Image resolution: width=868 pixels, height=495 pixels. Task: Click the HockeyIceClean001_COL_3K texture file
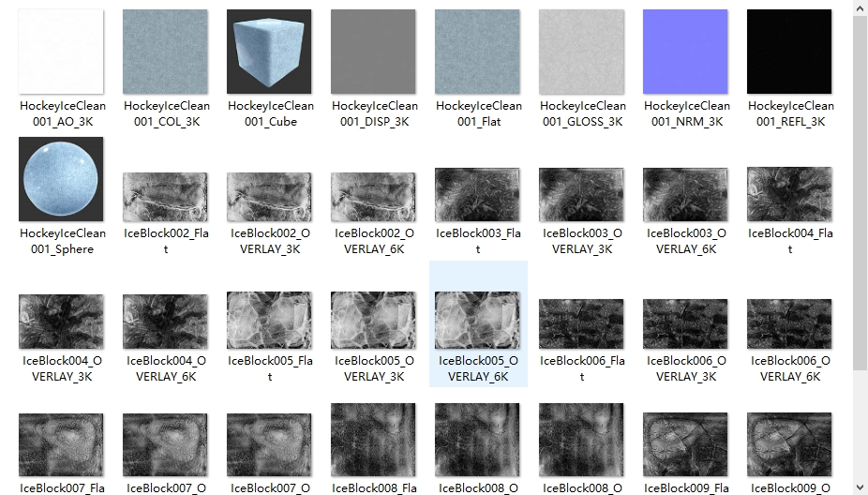tap(166, 52)
